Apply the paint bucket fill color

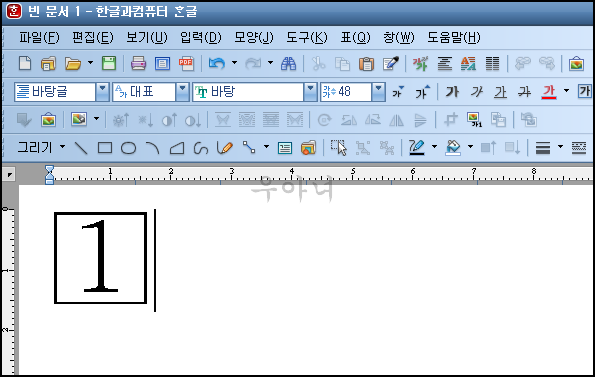click(x=453, y=148)
